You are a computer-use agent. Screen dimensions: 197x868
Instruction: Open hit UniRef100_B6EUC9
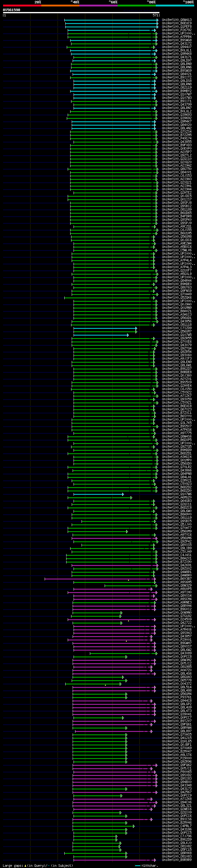[x=176, y=23]
